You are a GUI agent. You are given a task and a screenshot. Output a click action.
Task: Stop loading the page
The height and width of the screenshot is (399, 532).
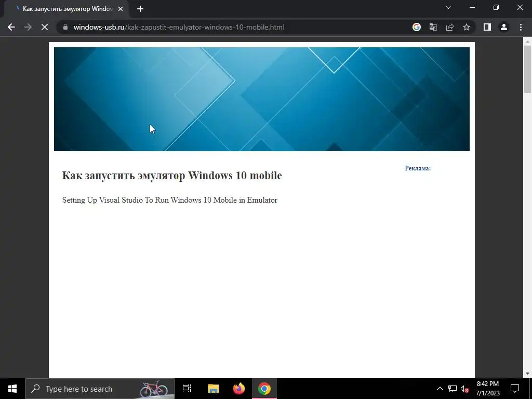click(45, 27)
